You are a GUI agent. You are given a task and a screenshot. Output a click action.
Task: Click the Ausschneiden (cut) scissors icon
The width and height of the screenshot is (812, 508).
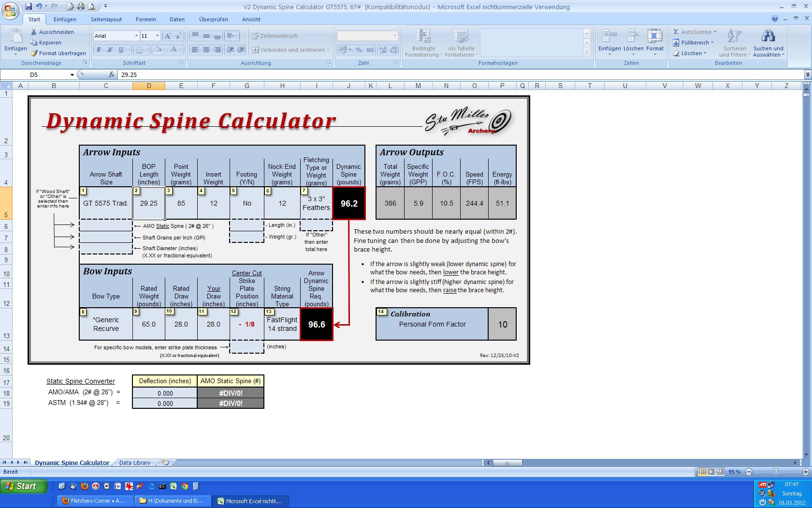[34, 32]
